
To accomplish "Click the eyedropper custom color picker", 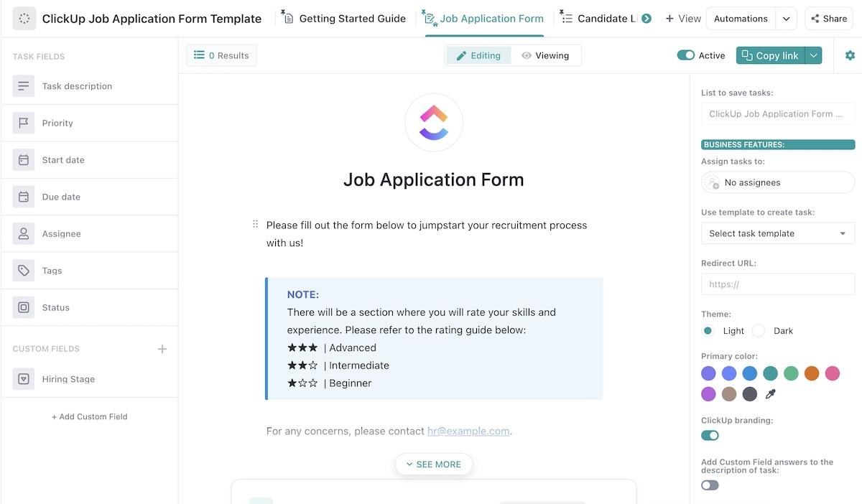I will (771, 394).
